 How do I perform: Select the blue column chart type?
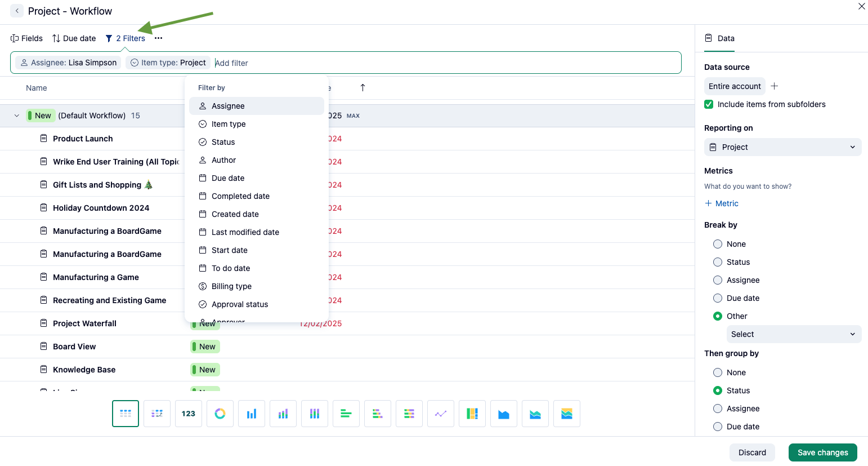(x=252, y=414)
